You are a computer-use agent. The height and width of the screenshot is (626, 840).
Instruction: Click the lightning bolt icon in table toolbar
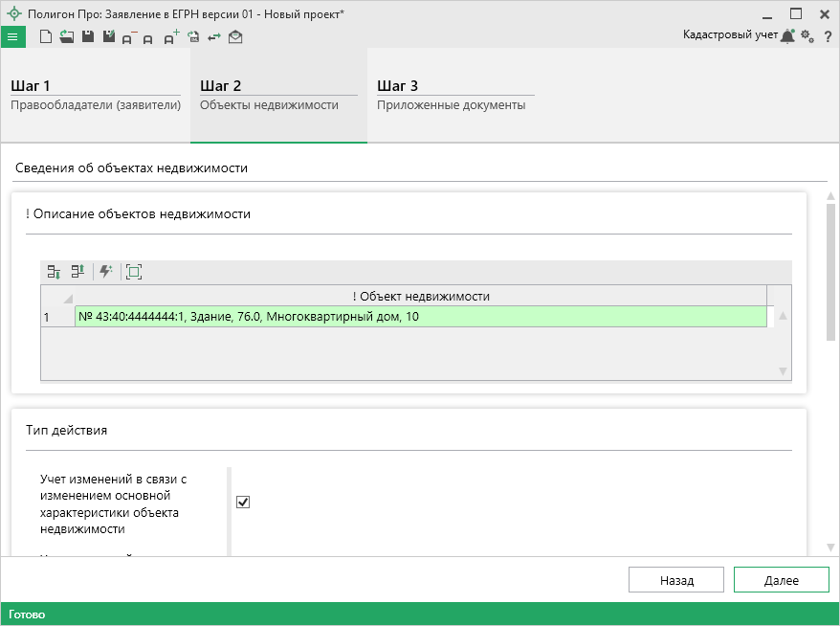105,272
